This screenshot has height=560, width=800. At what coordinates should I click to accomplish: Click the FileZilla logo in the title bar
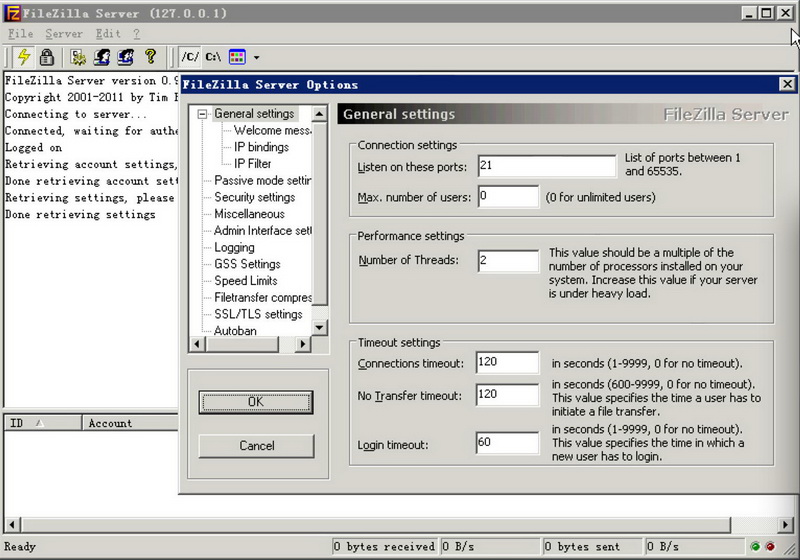13,13
